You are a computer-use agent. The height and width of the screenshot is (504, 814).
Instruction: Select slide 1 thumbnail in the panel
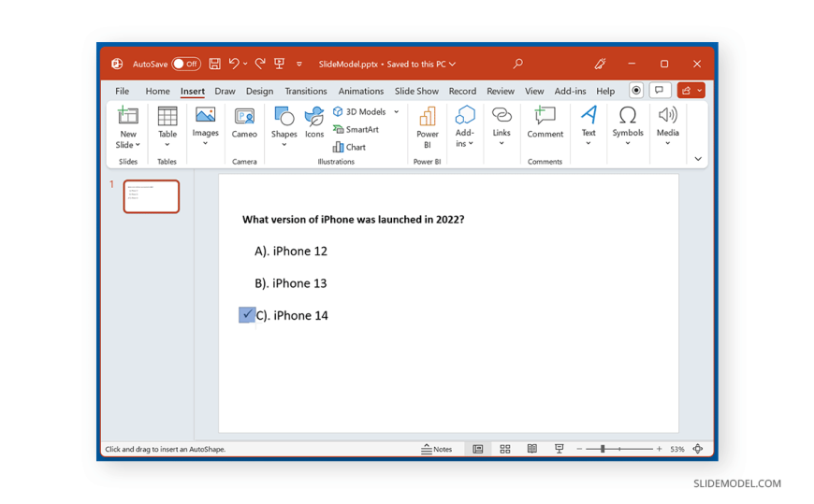pyautogui.click(x=151, y=196)
